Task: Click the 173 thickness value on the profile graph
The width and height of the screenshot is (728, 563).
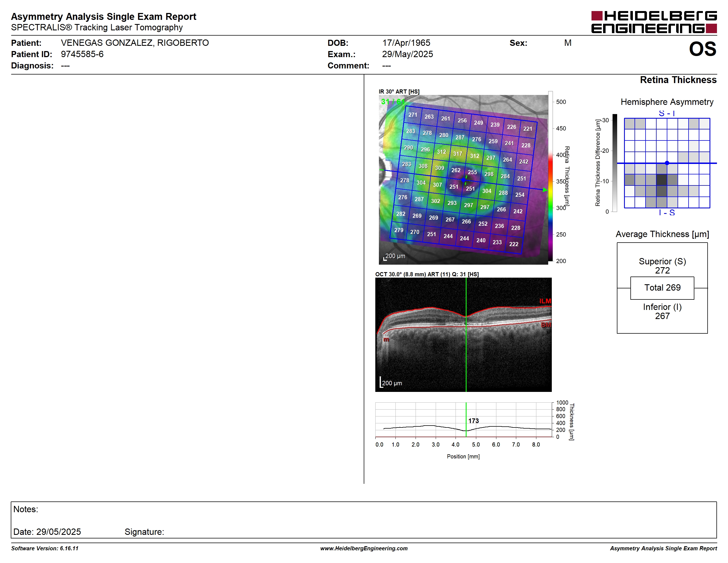Action: click(473, 421)
